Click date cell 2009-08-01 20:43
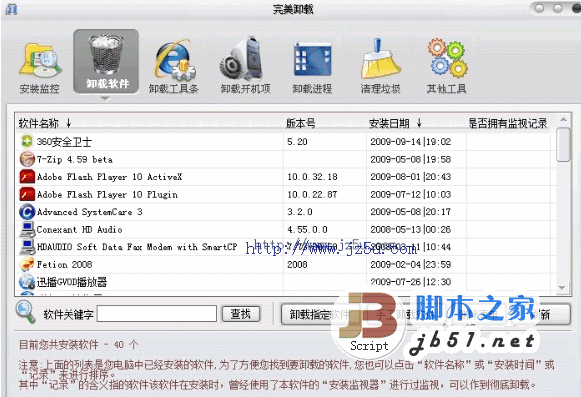This screenshot has height=397, width=581. tap(411, 177)
